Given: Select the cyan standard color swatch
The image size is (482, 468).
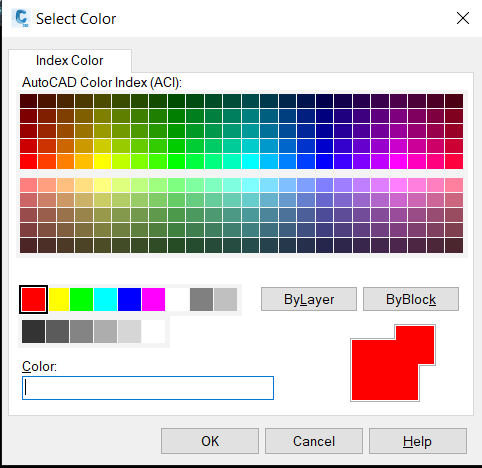Looking at the screenshot, I should (x=105, y=299).
